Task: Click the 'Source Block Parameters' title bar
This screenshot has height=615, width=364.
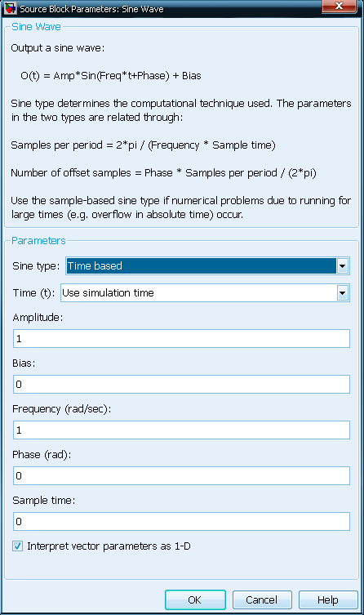Action: [x=91, y=9]
